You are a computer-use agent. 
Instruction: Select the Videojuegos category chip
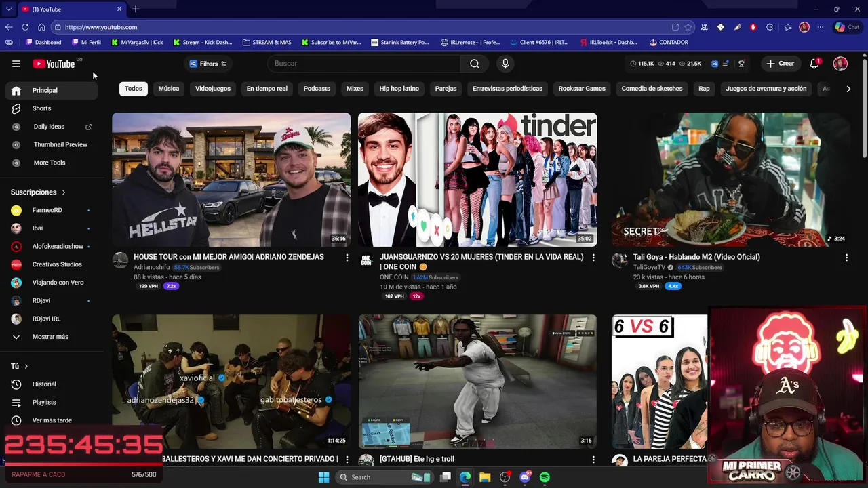pos(213,89)
